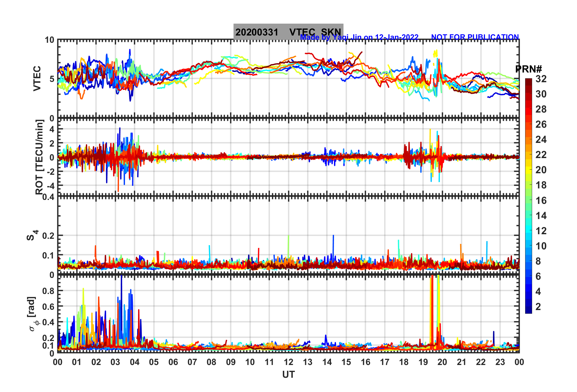Click the S4 y-axis tick "0.2"
The width and height of the screenshot is (577, 392).
coord(48,235)
